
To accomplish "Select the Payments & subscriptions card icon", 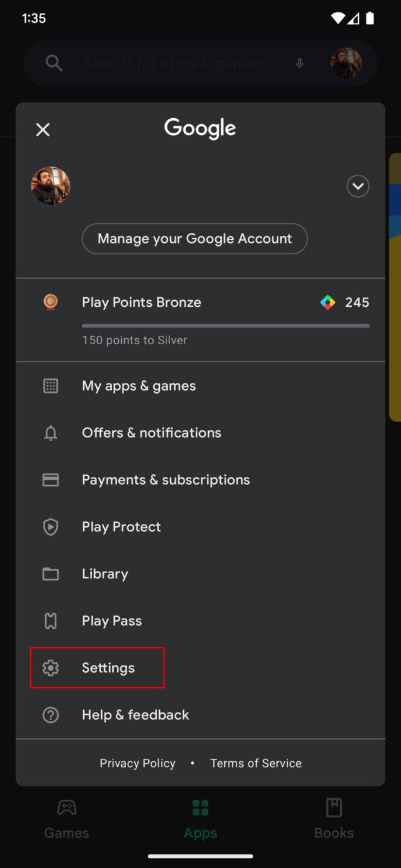I will pos(50,480).
